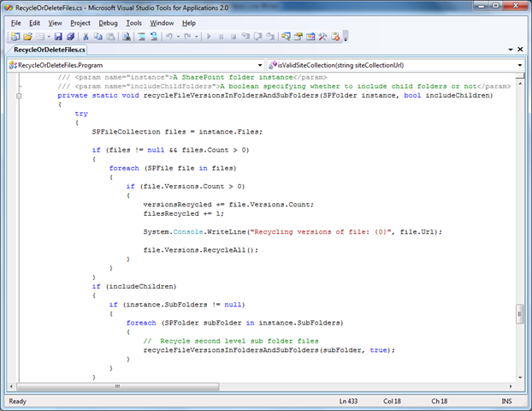Click the Save icon in toolbar

pyautogui.click(x=58, y=37)
